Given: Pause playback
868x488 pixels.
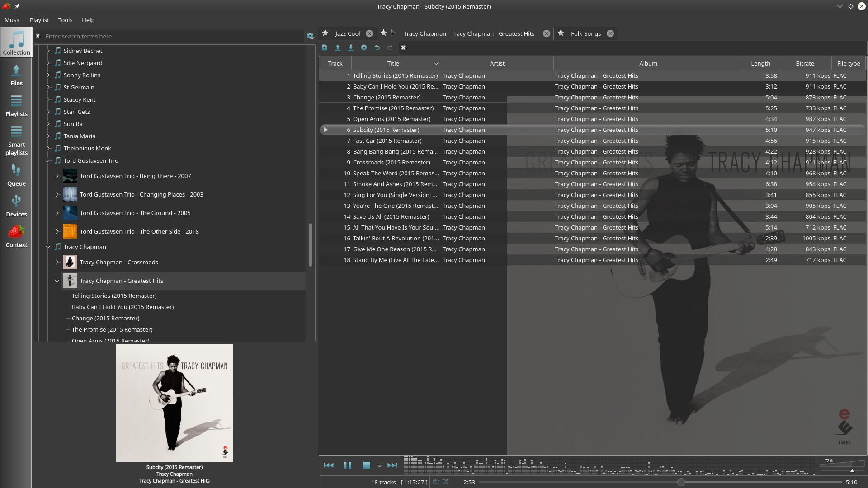Looking at the screenshot, I should click(x=348, y=465).
